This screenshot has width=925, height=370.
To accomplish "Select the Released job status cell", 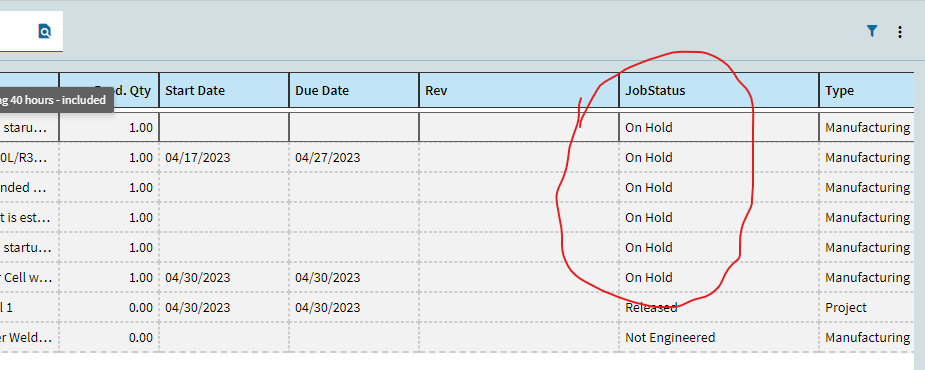I will point(719,307).
